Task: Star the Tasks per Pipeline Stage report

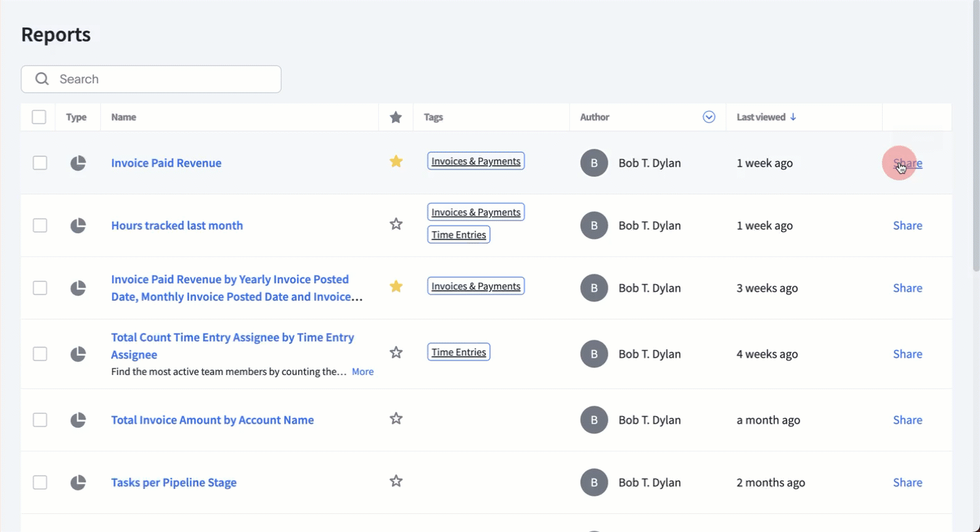Action: (396, 481)
